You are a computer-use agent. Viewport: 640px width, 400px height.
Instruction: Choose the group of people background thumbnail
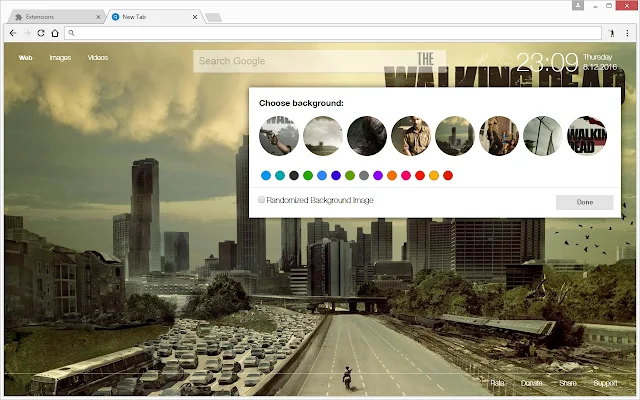click(x=499, y=136)
